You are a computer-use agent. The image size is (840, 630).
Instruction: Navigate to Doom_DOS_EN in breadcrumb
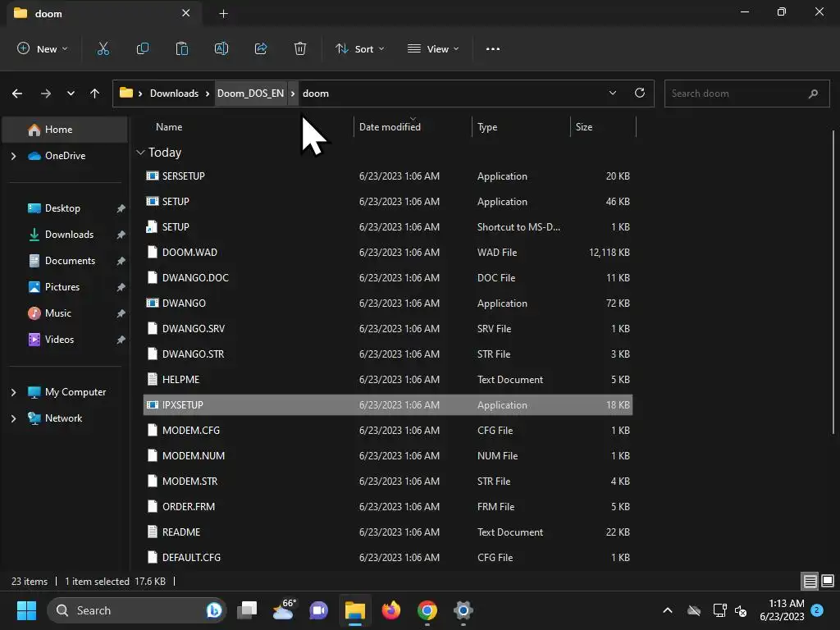point(250,94)
